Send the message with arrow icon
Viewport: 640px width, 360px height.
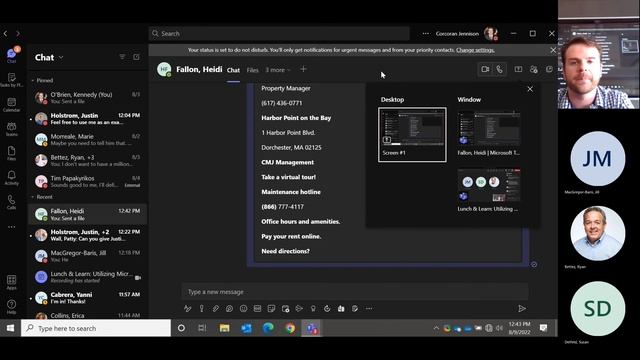pos(522,309)
